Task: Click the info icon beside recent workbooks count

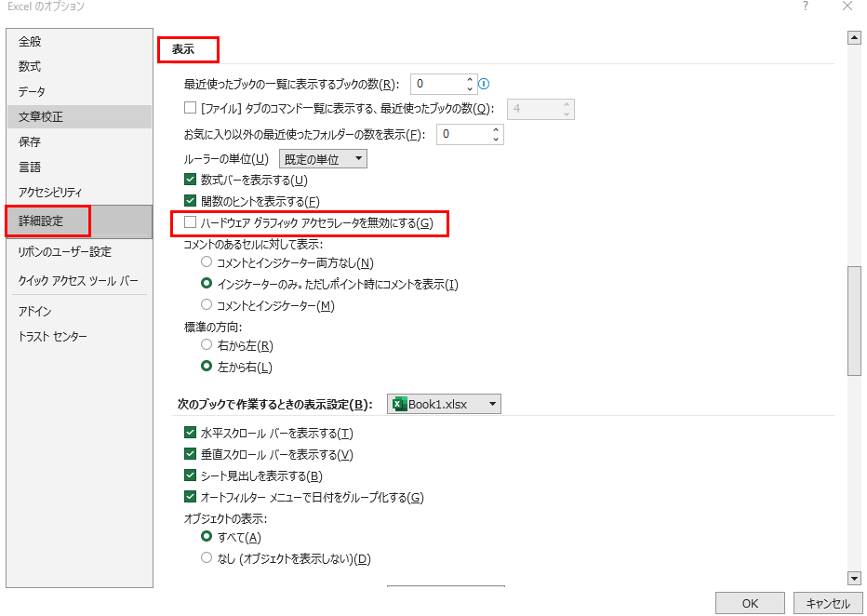Action: [484, 84]
